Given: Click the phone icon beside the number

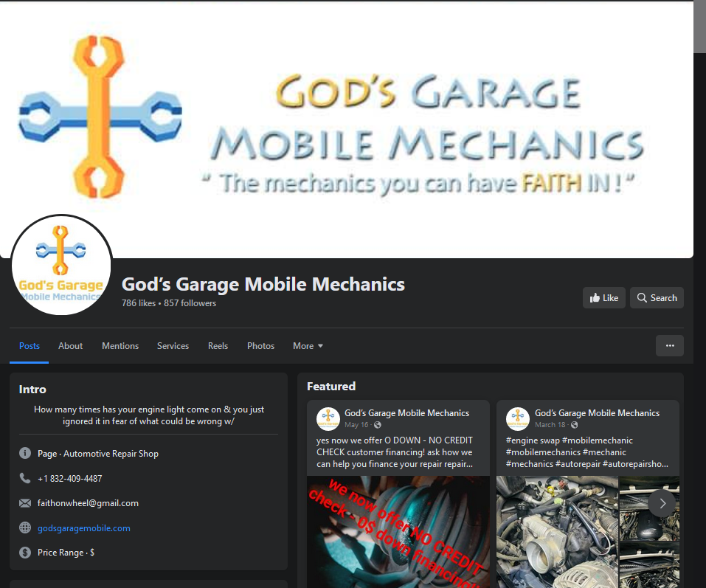Looking at the screenshot, I should click(x=24, y=477).
